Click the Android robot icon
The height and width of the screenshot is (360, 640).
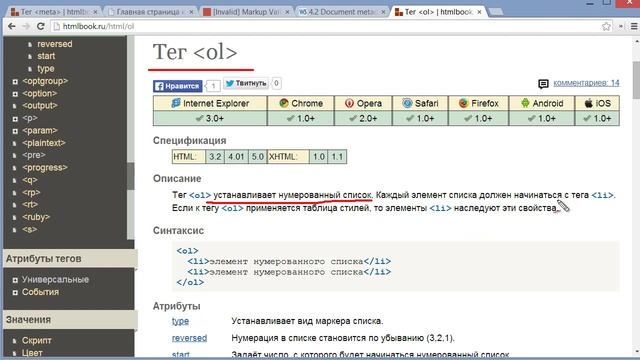[x=525, y=103]
